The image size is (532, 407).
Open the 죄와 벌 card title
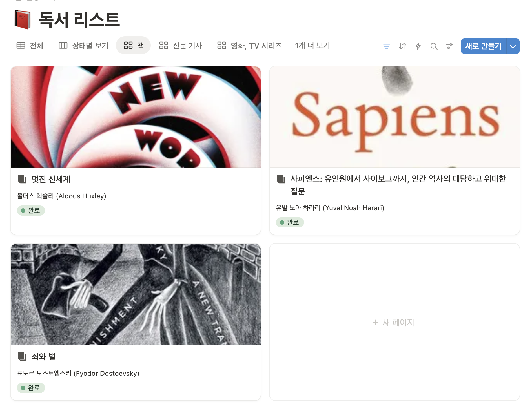[43, 357]
